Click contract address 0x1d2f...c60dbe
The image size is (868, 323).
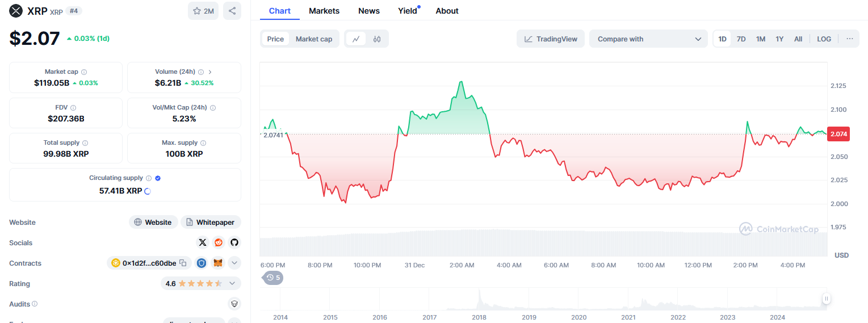tap(149, 263)
